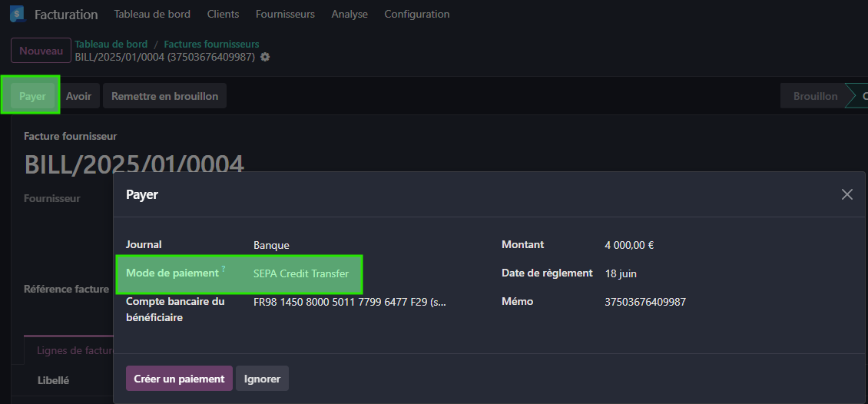868x404 pixels.
Task: Click the Avoir button
Action: tap(78, 96)
